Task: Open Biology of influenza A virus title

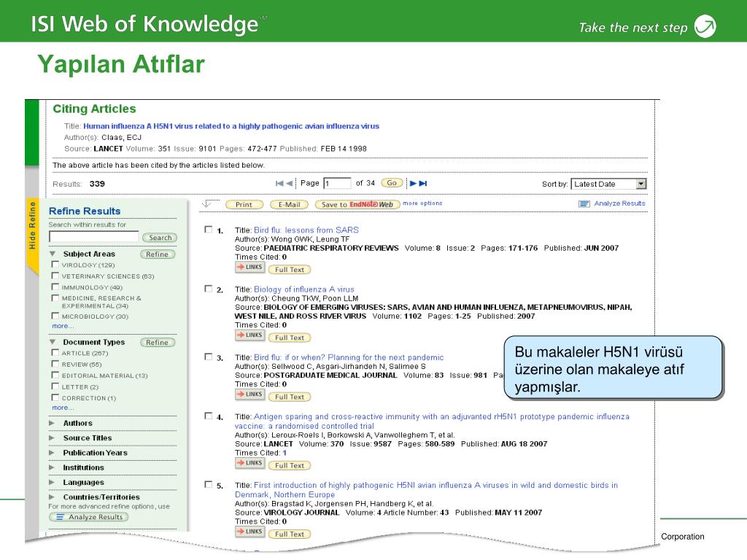Action: pyautogui.click(x=304, y=289)
